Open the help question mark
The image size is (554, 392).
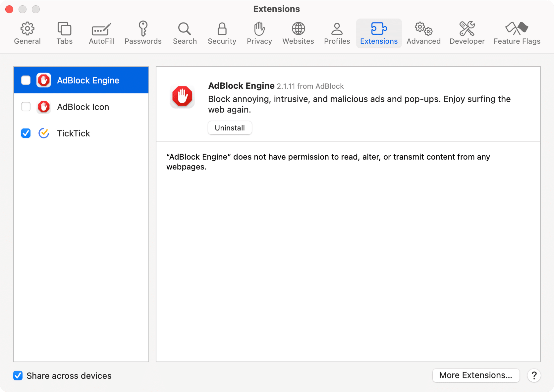[534, 375]
